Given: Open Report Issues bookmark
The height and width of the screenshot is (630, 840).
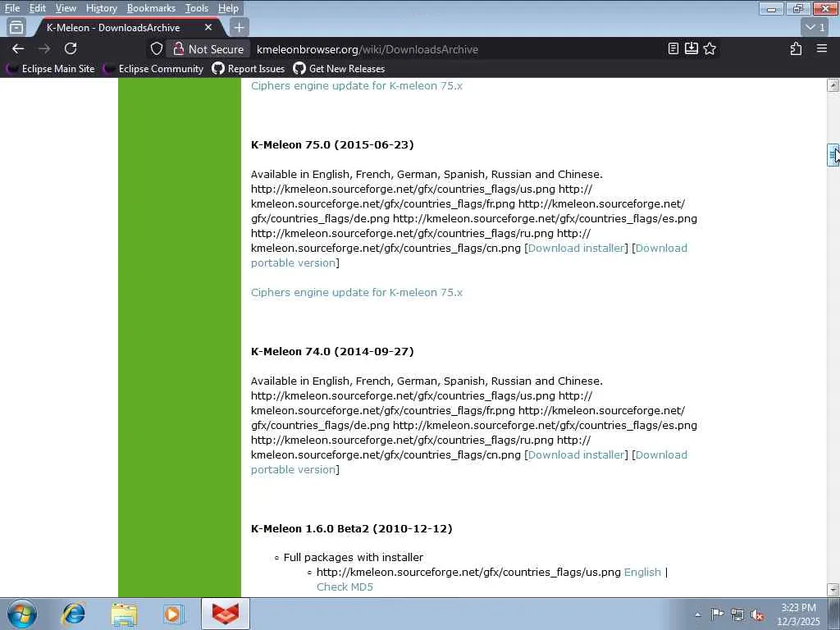Looking at the screenshot, I should (x=248, y=69).
